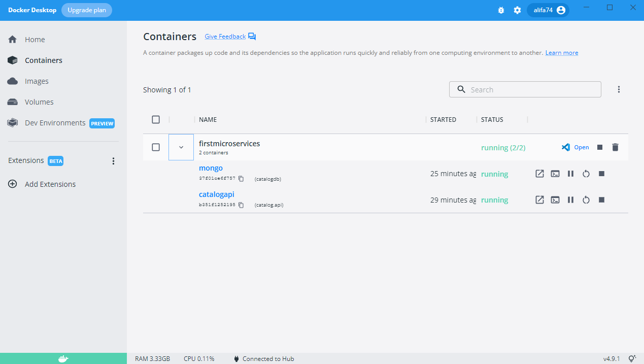Restart the catalogapi container

click(586, 200)
